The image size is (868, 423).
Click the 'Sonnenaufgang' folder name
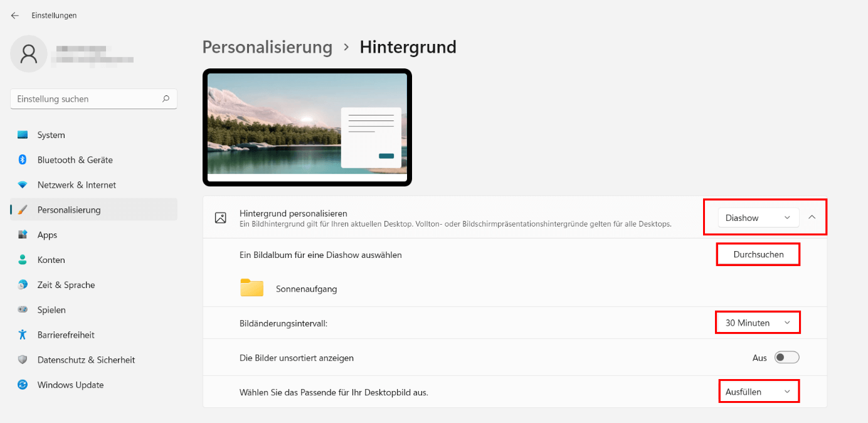[x=306, y=289]
